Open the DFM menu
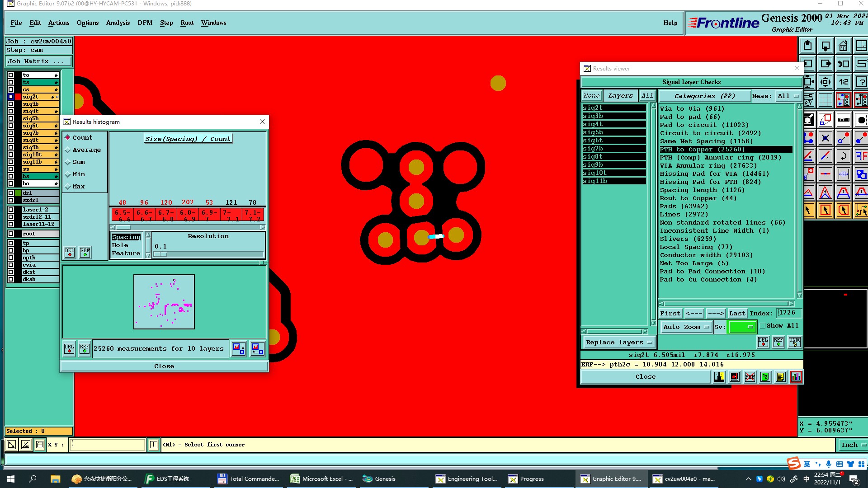 tap(145, 23)
